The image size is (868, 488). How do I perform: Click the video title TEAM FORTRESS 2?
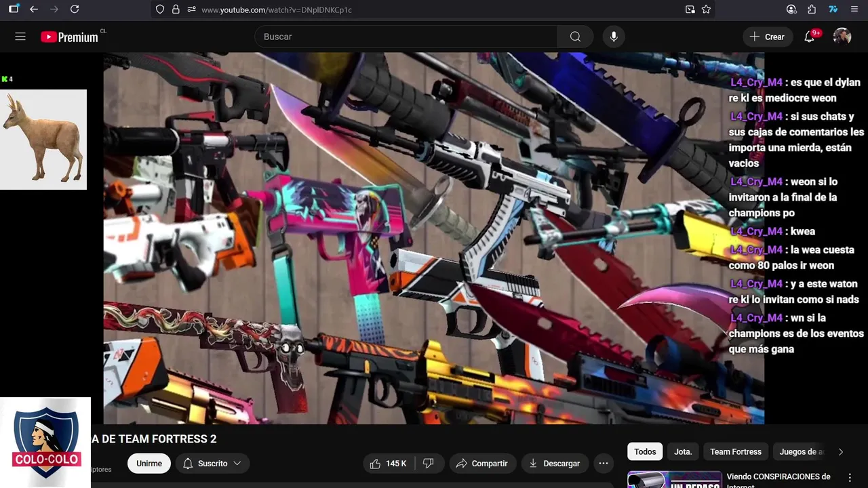point(154,439)
